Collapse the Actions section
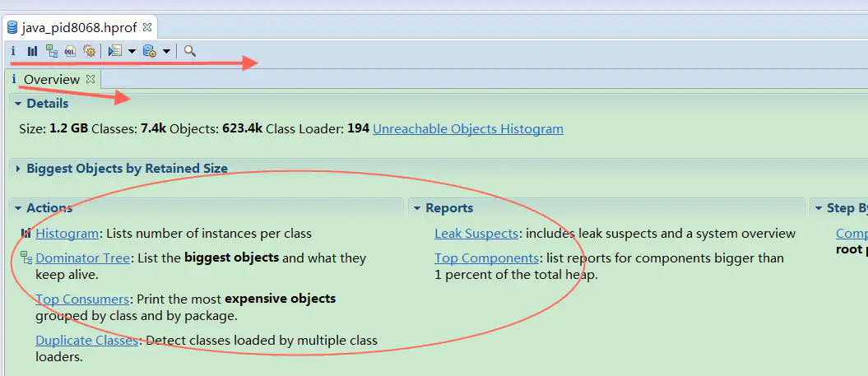 click(x=18, y=208)
